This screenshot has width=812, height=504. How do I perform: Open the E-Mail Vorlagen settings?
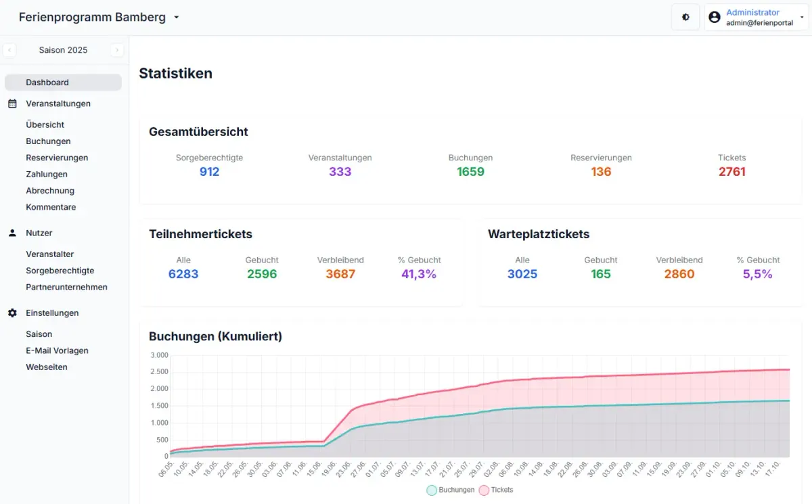(57, 350)
